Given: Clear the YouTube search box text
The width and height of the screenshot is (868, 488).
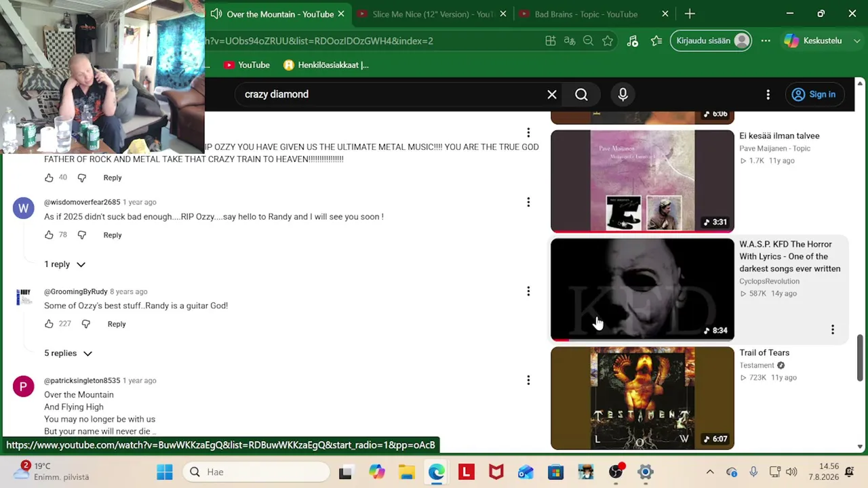Looking at the screenshot, I should [x=552, y=94].
